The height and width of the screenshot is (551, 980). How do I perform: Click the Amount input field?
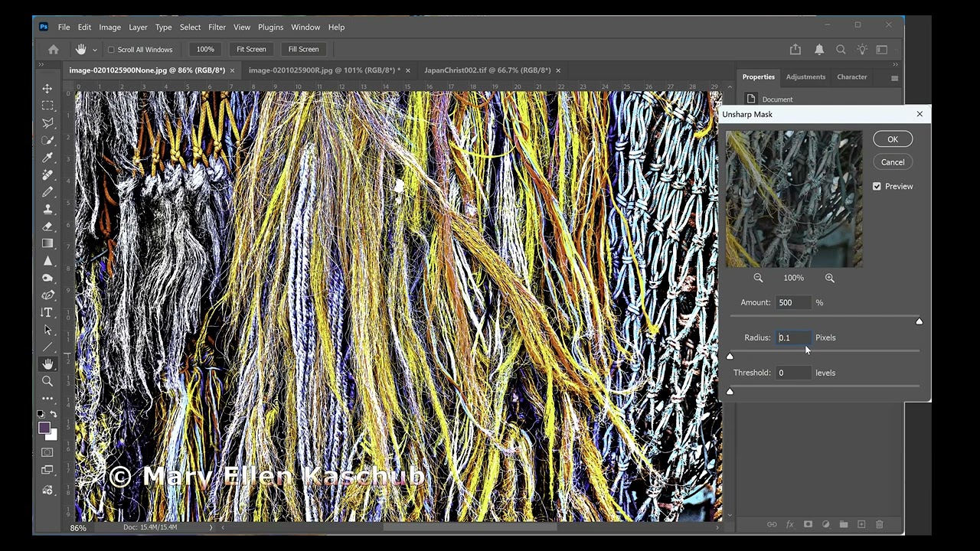[793, 302]
